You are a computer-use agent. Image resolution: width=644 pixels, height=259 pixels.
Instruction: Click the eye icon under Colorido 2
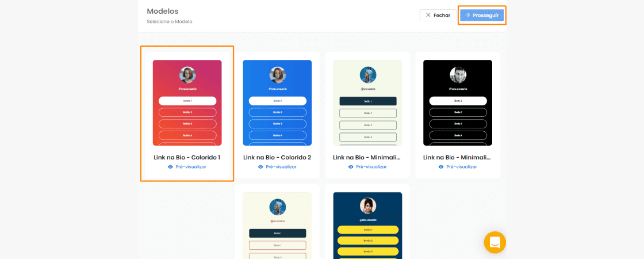coord(260,167)
